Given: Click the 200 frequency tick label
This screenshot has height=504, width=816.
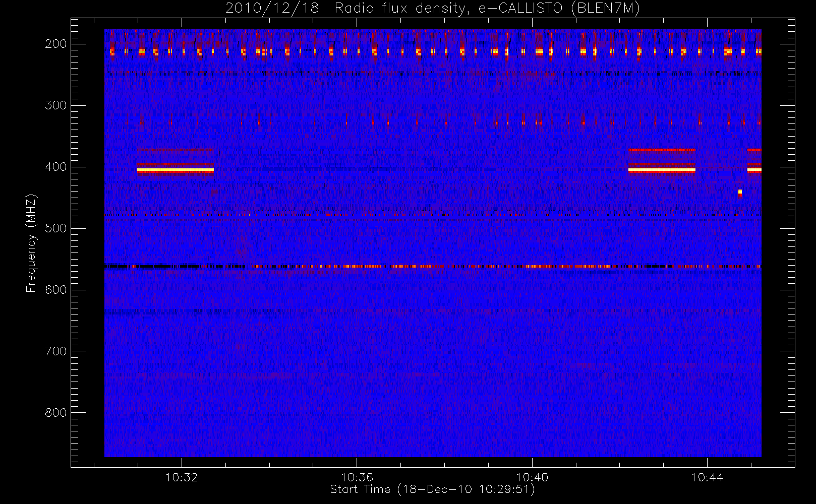Looking at the screenshot, I should (x=56, y=44).
